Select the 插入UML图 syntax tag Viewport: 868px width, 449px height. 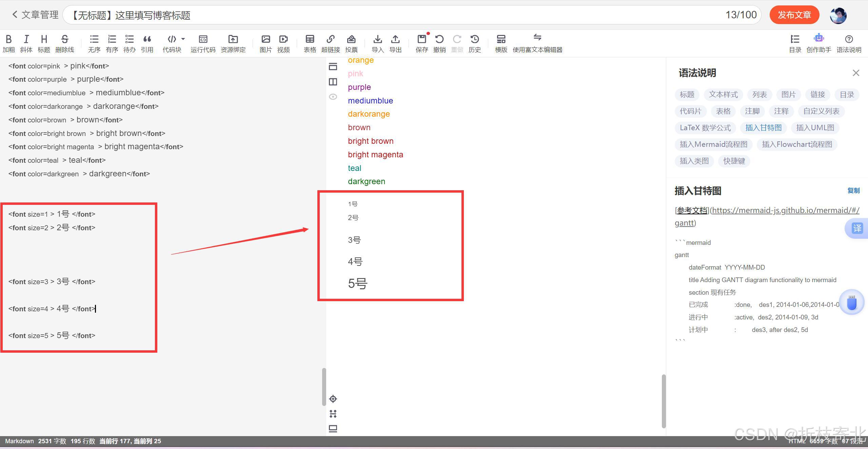pyautogui.click(x=815, y=128)
